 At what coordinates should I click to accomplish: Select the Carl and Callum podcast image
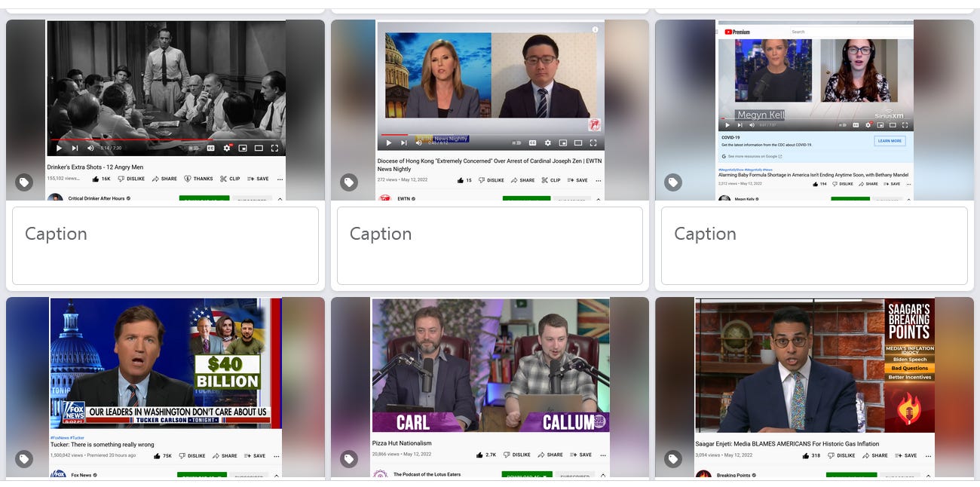(x=490, y=387)
